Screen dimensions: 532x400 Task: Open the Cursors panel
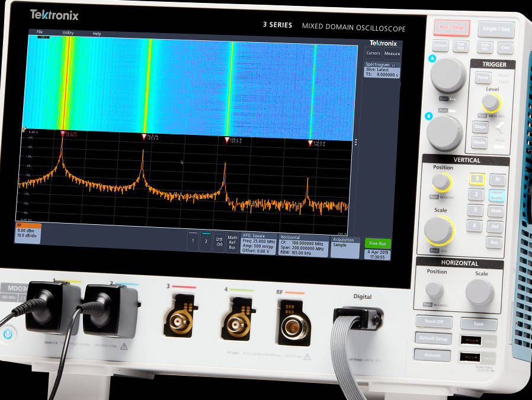373,53
